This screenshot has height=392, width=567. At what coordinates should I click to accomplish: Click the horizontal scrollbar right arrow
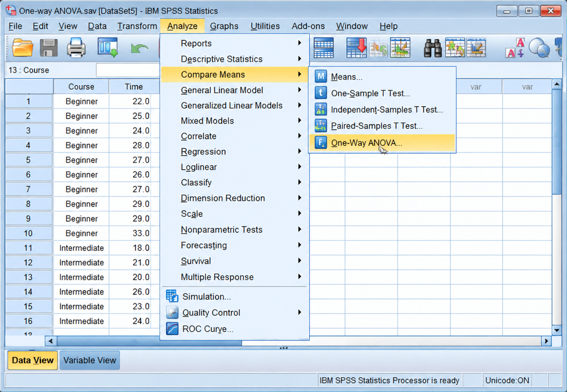pyautogui.click(x=546, y=341)
